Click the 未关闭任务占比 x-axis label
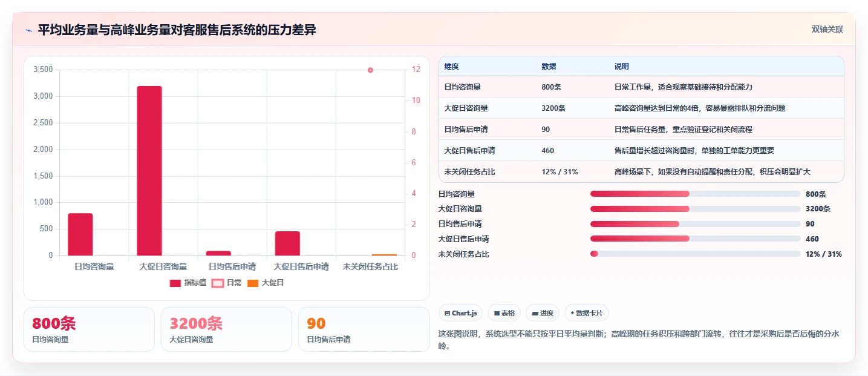The height and width of the screenshot is (376, 868). 370,266
